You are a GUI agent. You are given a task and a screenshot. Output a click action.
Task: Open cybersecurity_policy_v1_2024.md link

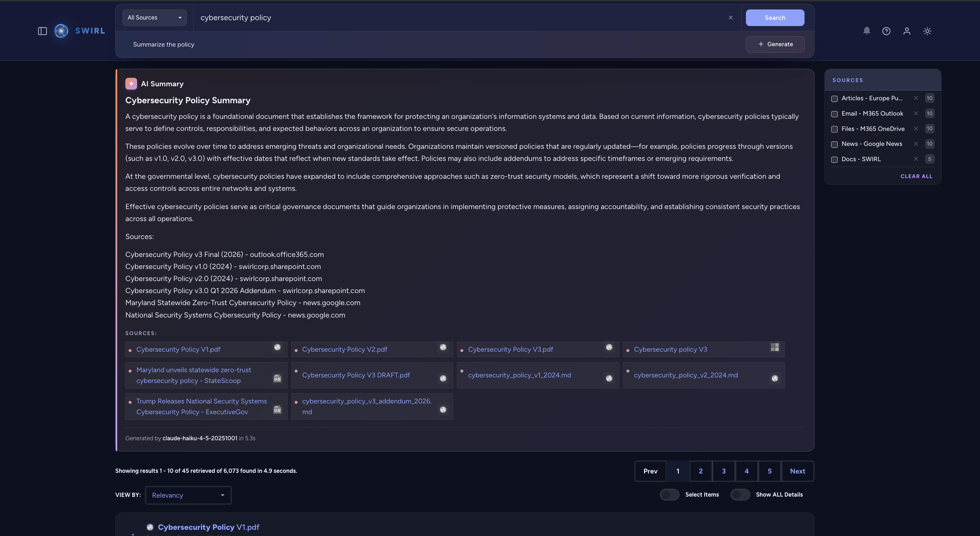[x=519, y=375]
